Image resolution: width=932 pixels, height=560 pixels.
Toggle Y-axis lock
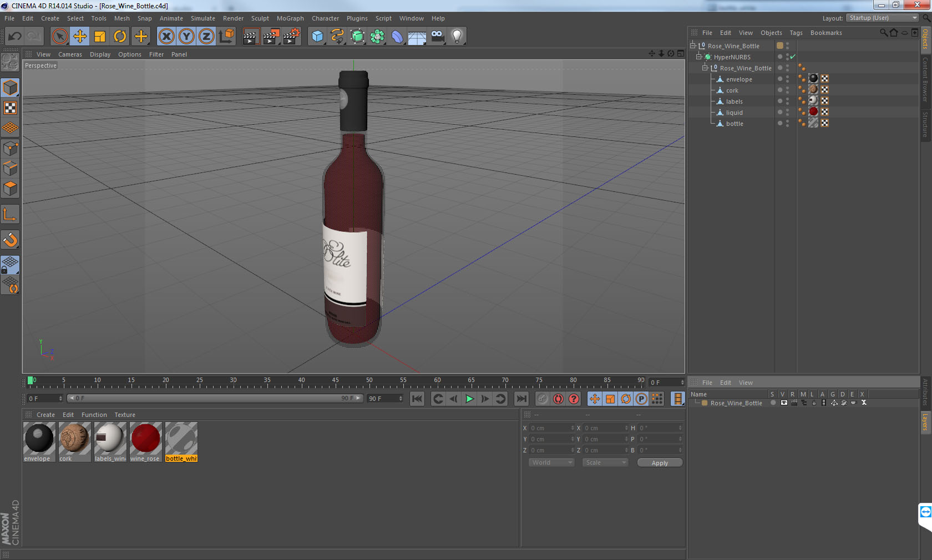click(x=186, y=37)
